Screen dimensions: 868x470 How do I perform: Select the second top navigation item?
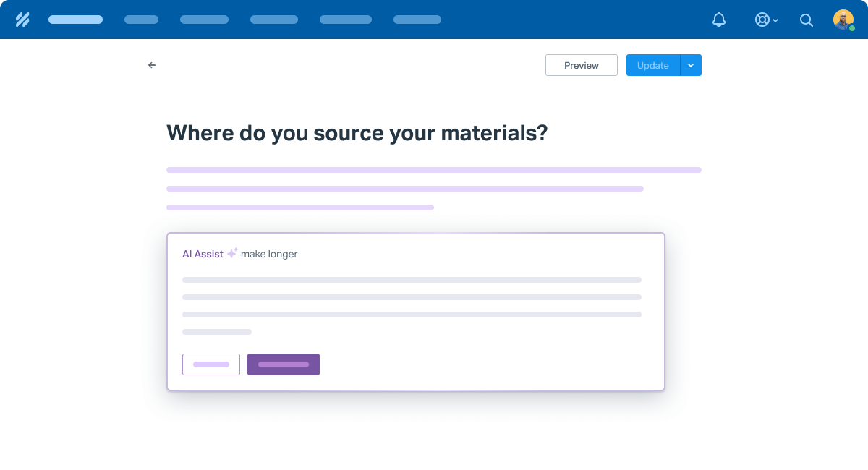(141, 20)
